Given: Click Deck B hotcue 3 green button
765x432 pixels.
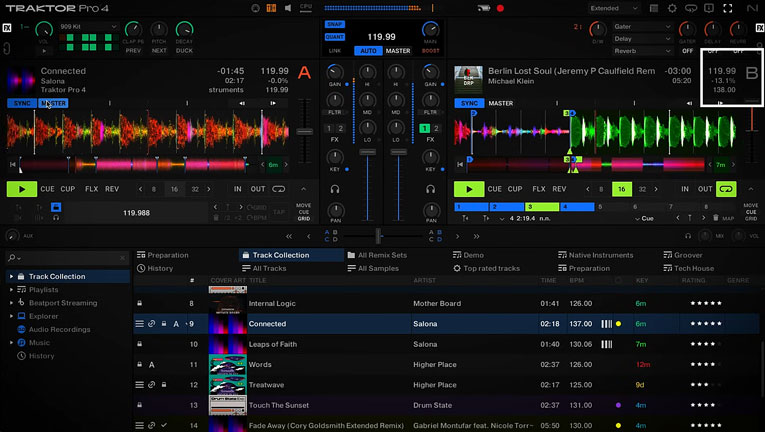Looking at the screenshot, I should tap(542, 207).
